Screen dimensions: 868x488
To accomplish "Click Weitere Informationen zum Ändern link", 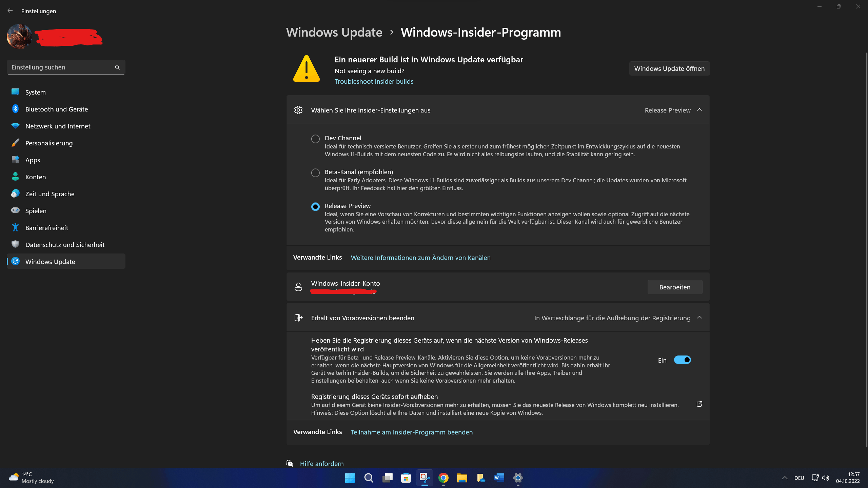I will click(420, 257).
